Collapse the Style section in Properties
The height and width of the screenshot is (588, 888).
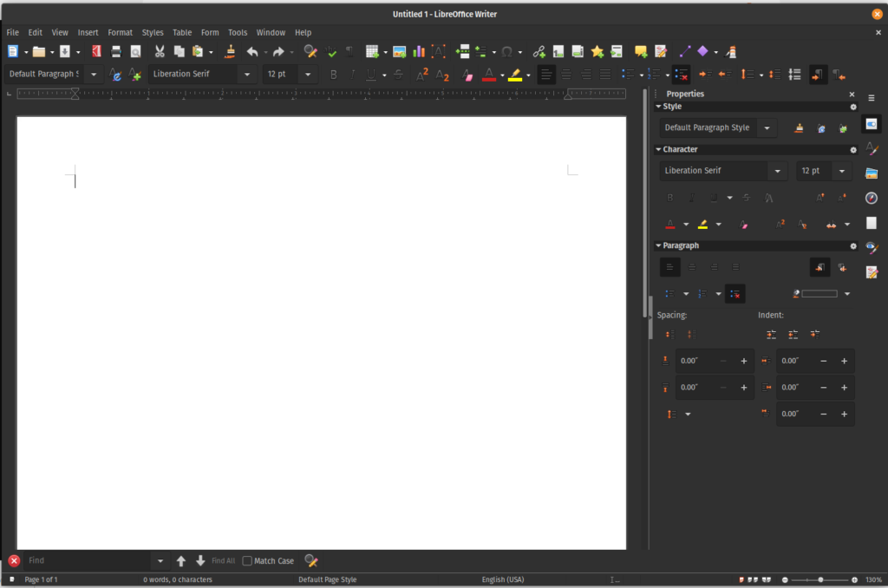pyautogui.click(x=658, y=107)
